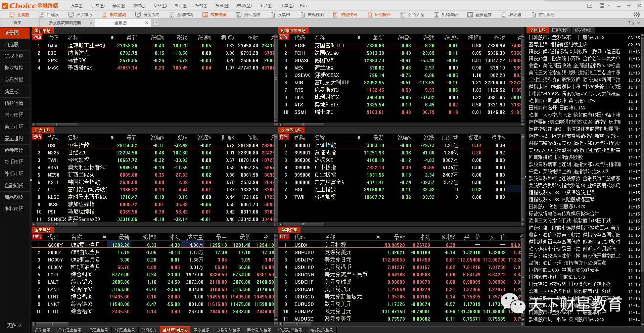Open 财经快讯 news from toolbar
Viewport: 644px width, 333px height.
[345, 14]
